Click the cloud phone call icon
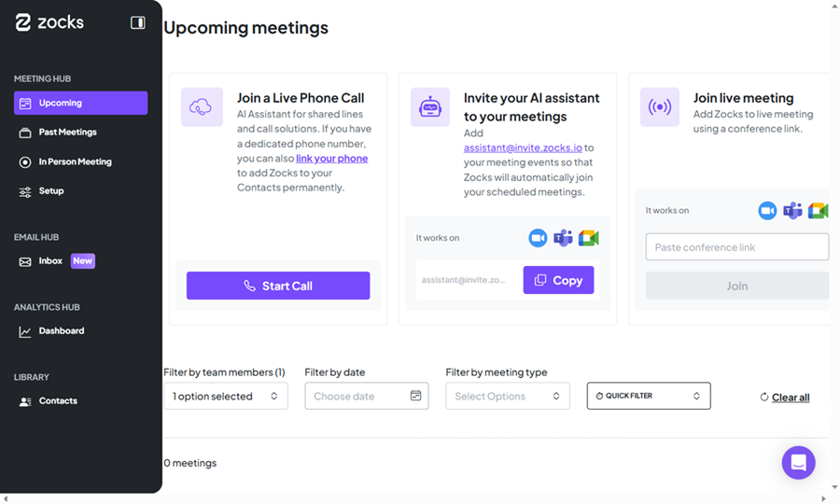This screenshot has height=504, width=840. coord(201,107)
